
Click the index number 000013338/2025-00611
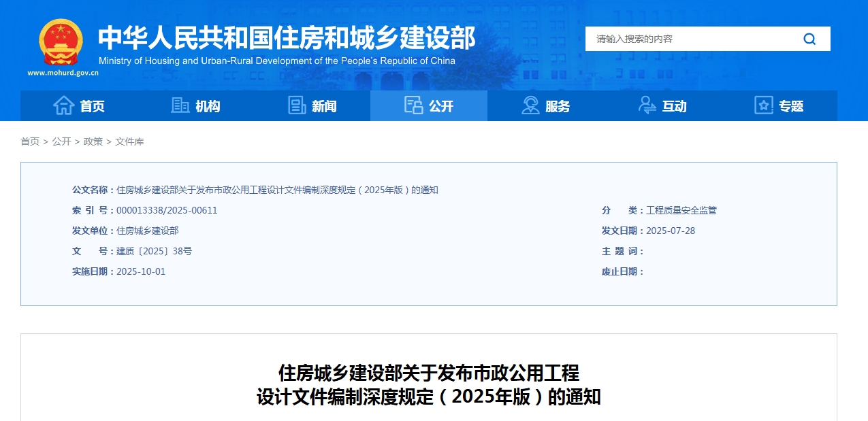[167, 210]
